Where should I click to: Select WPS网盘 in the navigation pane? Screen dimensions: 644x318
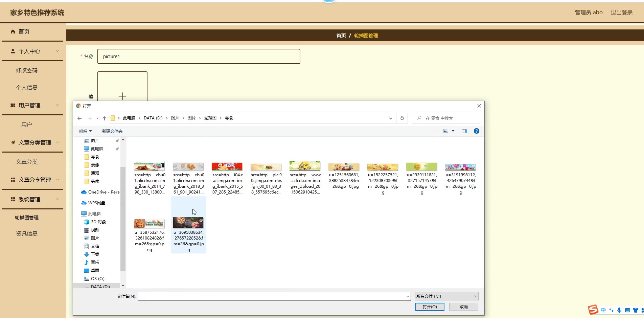pyautogui.click(x=93, y=203)
